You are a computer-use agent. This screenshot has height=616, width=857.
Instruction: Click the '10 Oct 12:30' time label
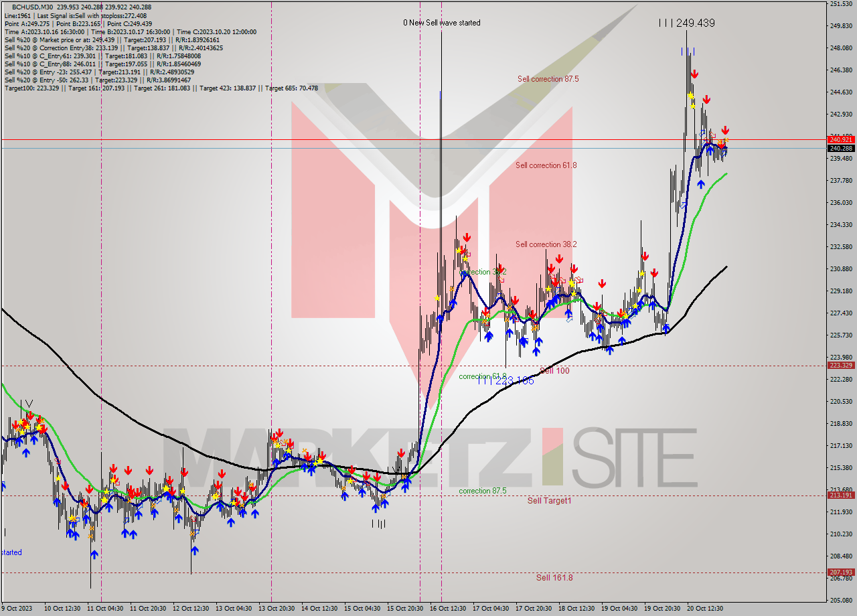(x=62, y=609)
